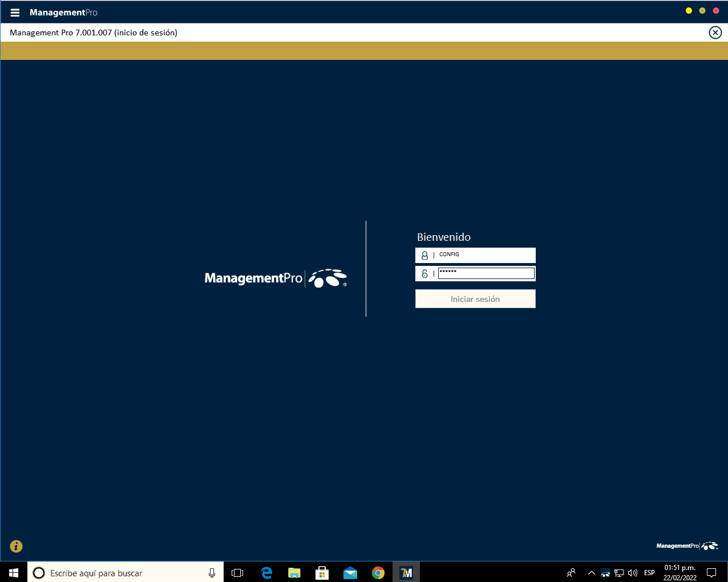The image size is (728, 582).
Task: Open File Explorer from taskbar
Action: pyautogui.click(x=294, y=573)
